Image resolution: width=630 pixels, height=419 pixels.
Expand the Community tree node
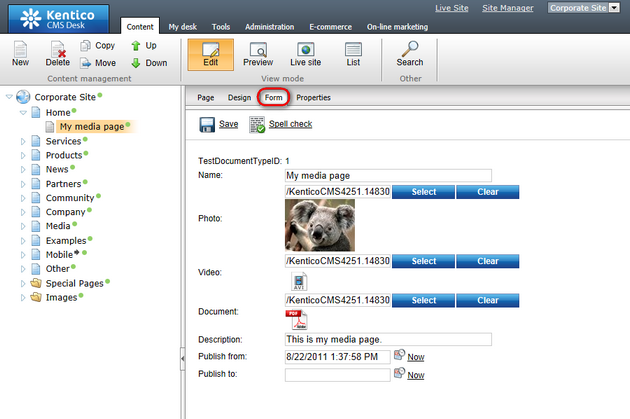coord(23,198)
